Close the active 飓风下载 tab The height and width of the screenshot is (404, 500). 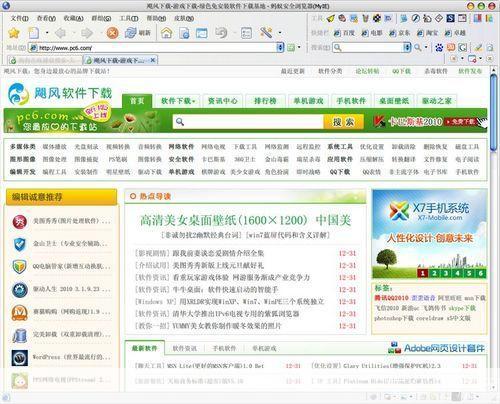[153, 60]
